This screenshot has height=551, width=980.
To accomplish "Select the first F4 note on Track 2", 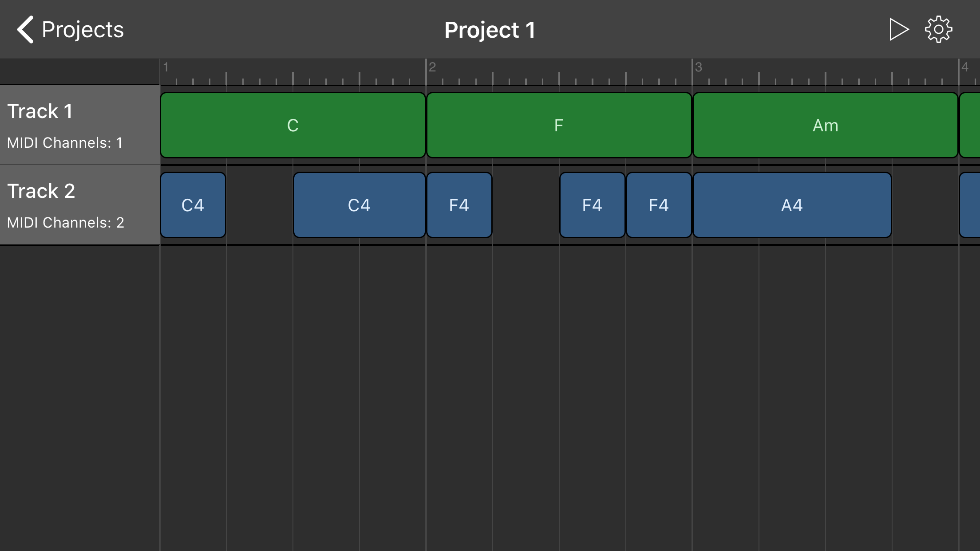I will [x=459, y=205].
